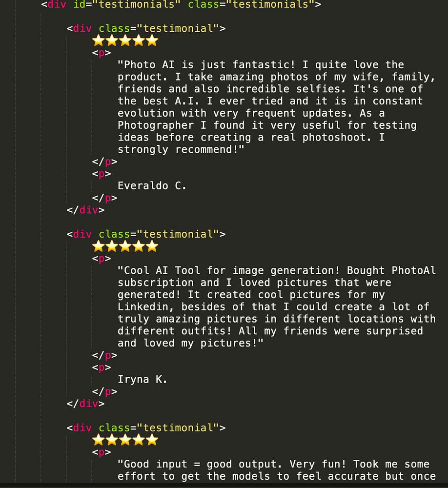
Task: Click "evolution" word in first testimonial
Action: (x=146, y=113)
